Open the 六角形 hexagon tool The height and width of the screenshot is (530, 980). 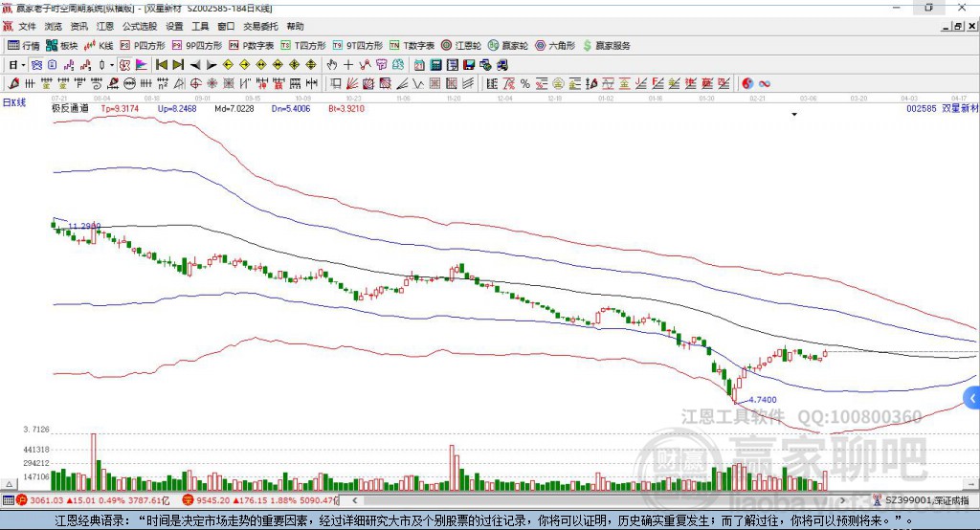click(x=555, y=46)
